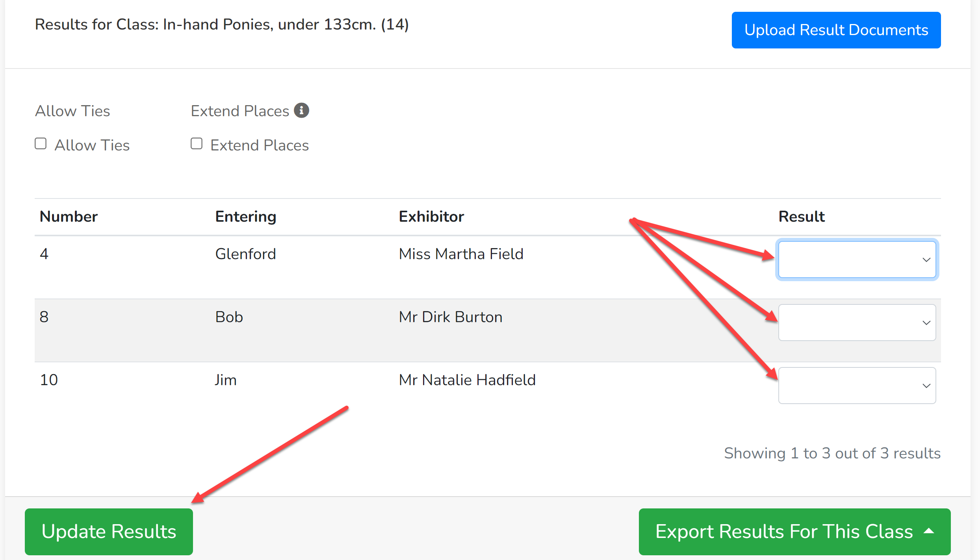
Task: Click the Extend Places checkbox label text
Action: coord(260,145)
